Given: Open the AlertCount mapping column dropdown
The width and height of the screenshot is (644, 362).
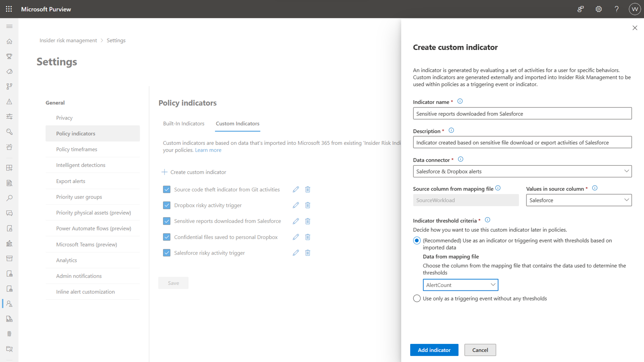Looking at the screenshot, I should [x=460, y=285].
